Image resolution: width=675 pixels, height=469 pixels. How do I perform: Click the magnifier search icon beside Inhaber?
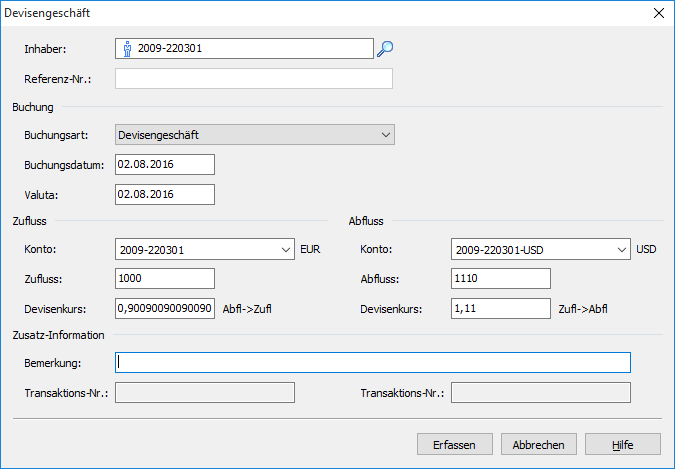(385, 48)
